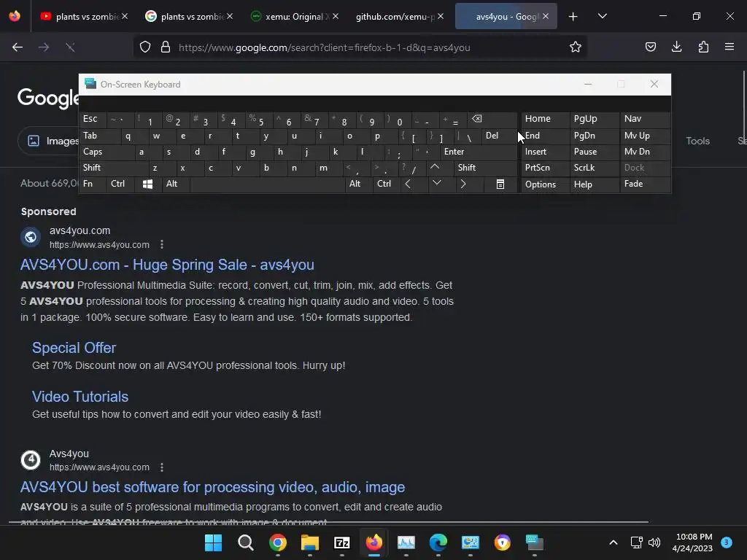Open Firefox extensions puzzle icon

[703, 47]
